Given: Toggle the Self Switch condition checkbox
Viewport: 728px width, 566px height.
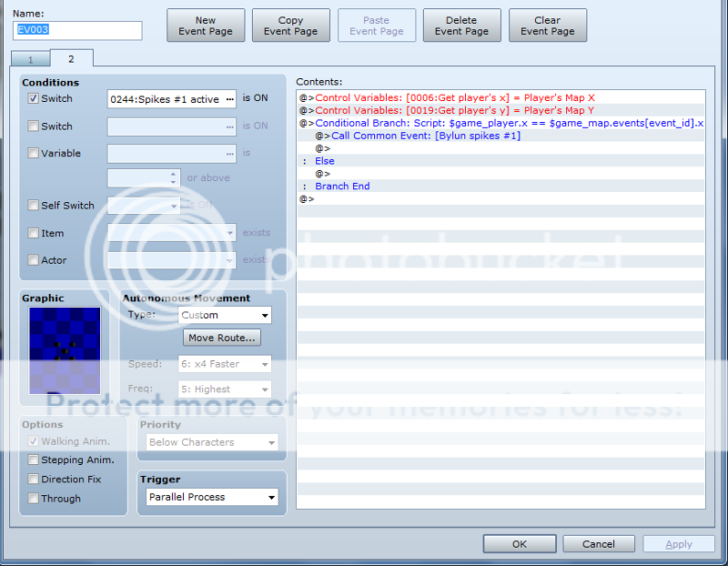Looking at the screenshot, I should [34, 206].
